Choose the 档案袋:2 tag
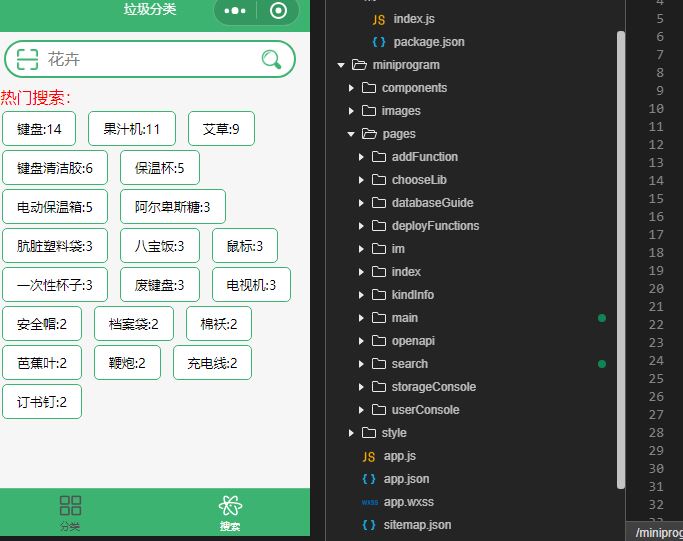 coord(134,324)
